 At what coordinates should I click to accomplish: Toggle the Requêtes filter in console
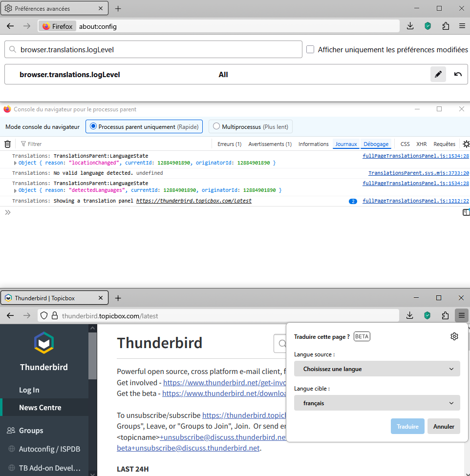(x=444, y=144)
